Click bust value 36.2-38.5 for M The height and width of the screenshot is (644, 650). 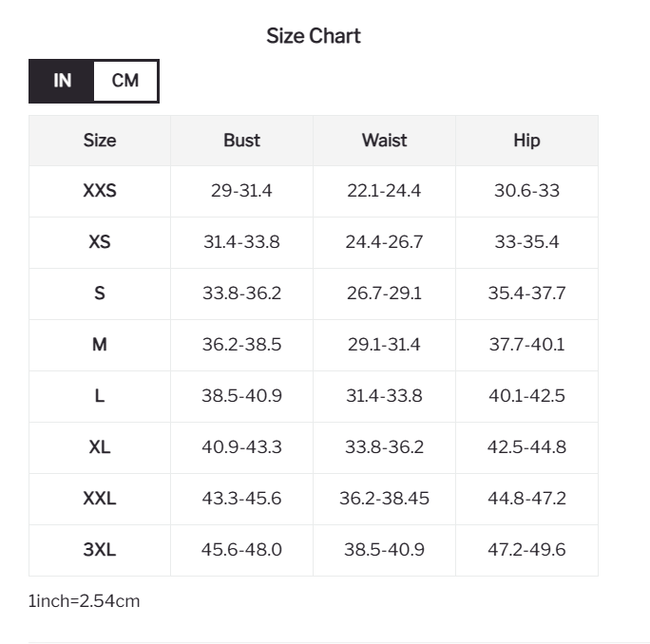click(241, 345)
